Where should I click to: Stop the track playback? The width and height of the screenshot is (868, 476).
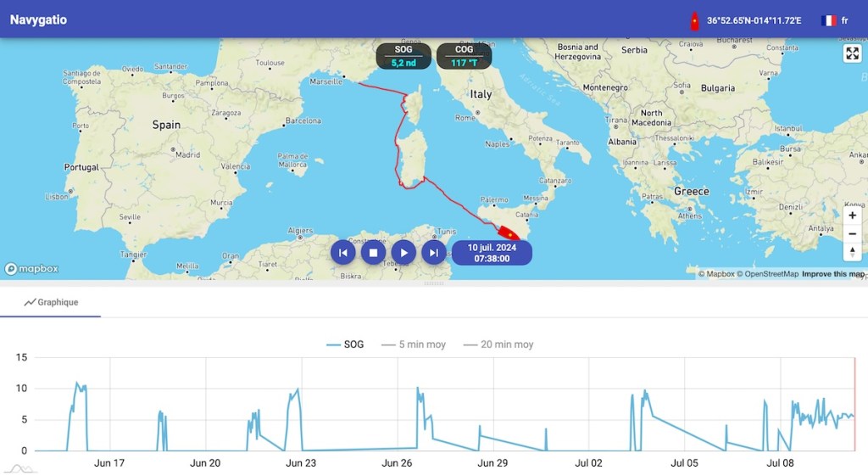pyautogui.click(x=373, y=252)
